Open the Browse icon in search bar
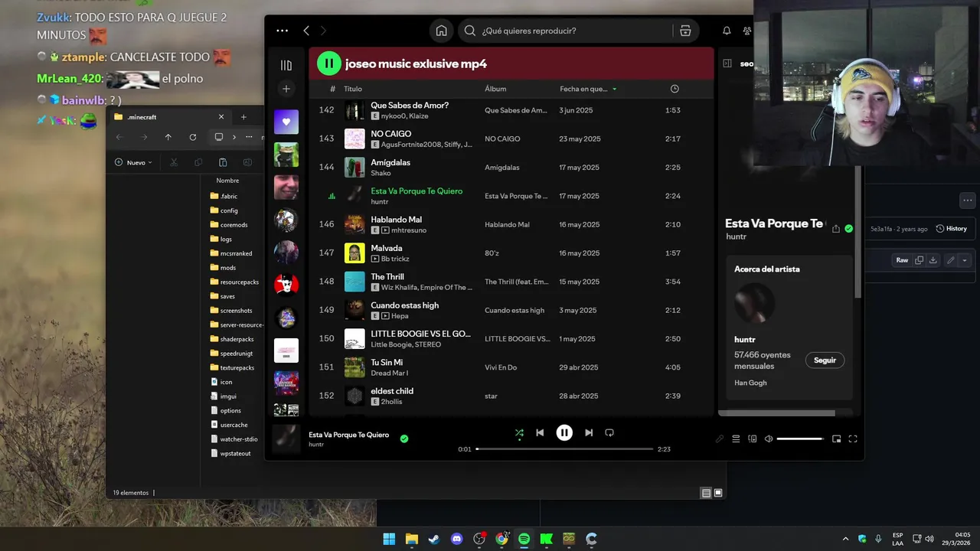This screenshot has width=980, height=551. tap(685, 31)
